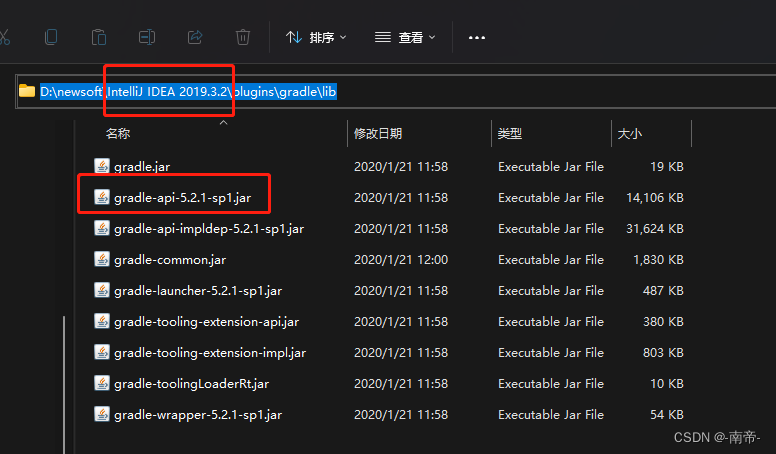Open the 排序 sort dropdown
The width and height of the screenshot is (776, 454).
pyautogui.click(x=316, y=37)
